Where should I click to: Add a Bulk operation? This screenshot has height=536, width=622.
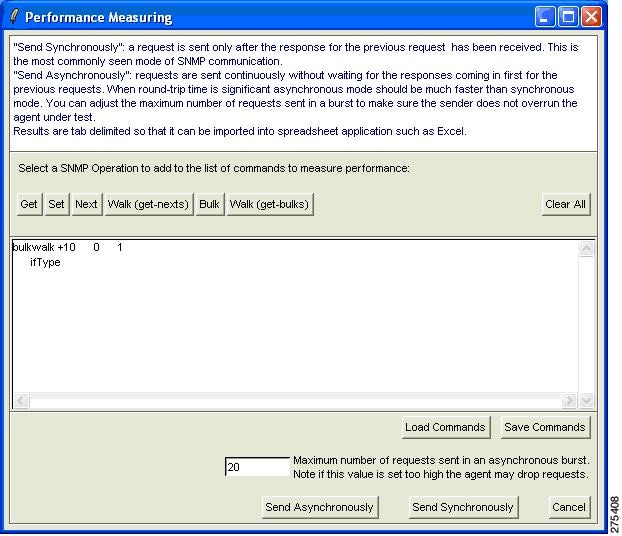[x=209, y=204]
